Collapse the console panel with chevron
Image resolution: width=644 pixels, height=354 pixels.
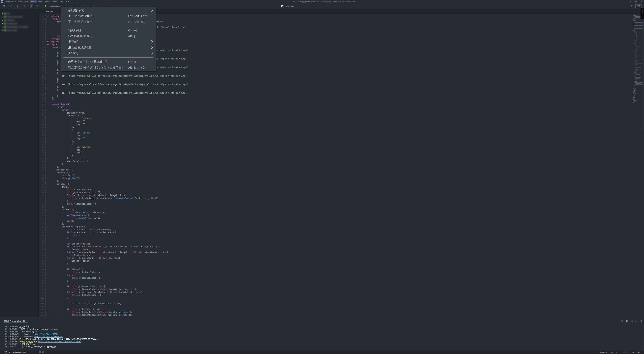[636, 321]
